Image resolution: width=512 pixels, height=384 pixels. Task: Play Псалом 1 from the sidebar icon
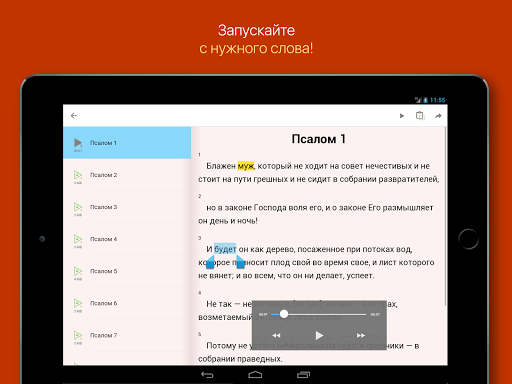pos(78,143)
